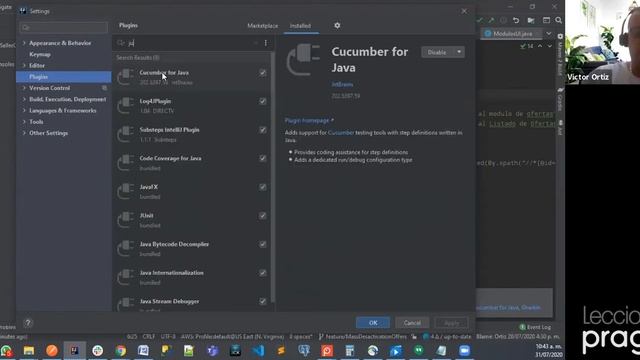Image resolution: width=640 pixels, height=360 pixels.
Task: Open the Gradle tool window side tab
Action: (x=560, y=99)
